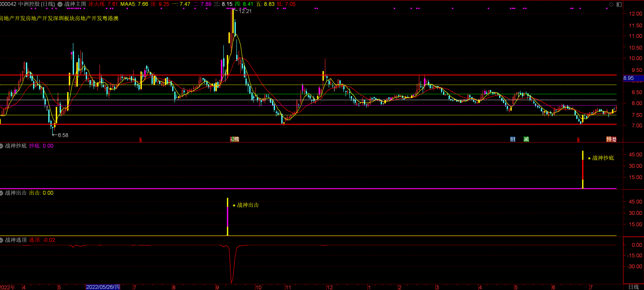
Task: Click the 榜 ranking marker icon
Action: [x=236, y=139]
